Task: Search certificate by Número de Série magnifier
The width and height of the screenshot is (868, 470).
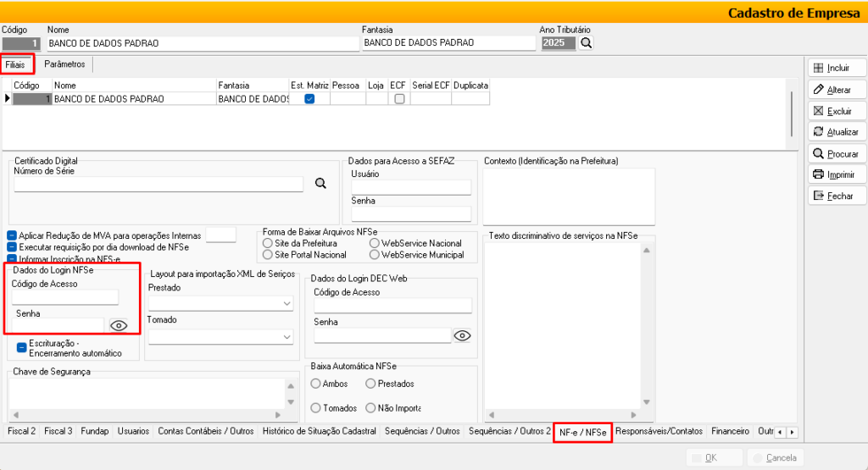Action: click(x=320, y=183)
